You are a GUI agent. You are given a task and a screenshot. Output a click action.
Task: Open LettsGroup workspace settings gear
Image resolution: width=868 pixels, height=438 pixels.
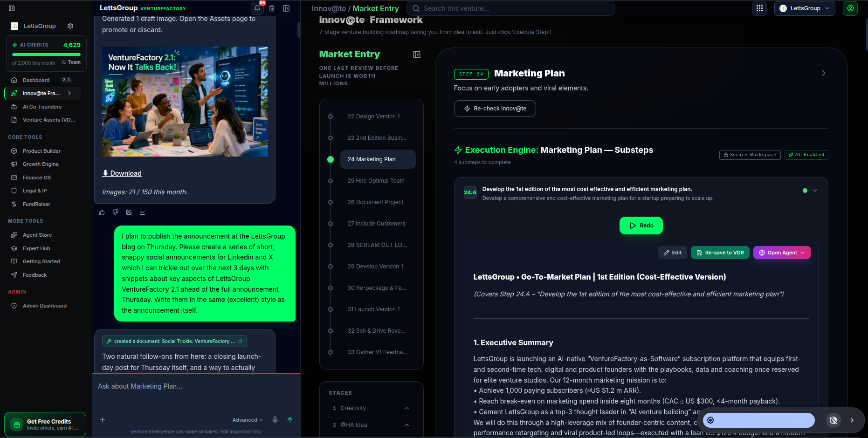70,26
